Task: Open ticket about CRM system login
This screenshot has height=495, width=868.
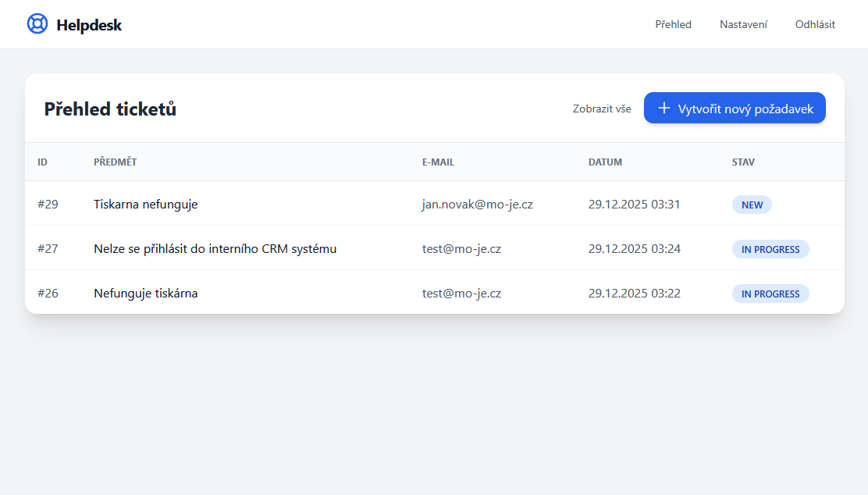Action: 215,249
